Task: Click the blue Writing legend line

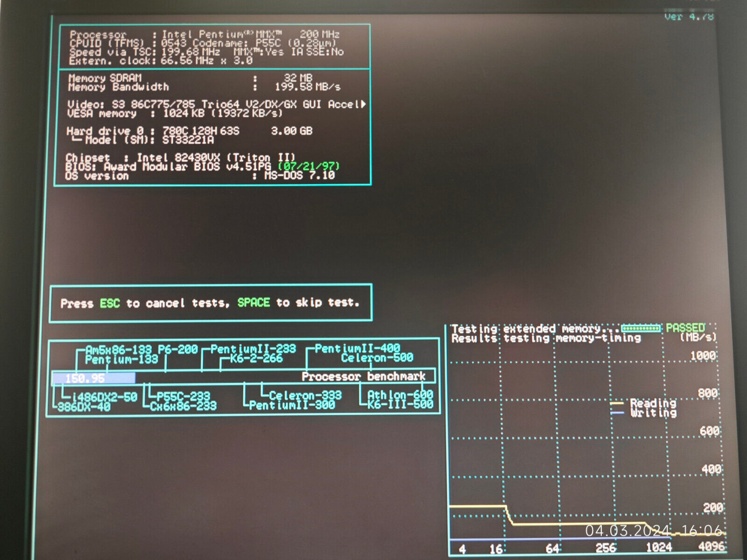Action: (617, 413)
